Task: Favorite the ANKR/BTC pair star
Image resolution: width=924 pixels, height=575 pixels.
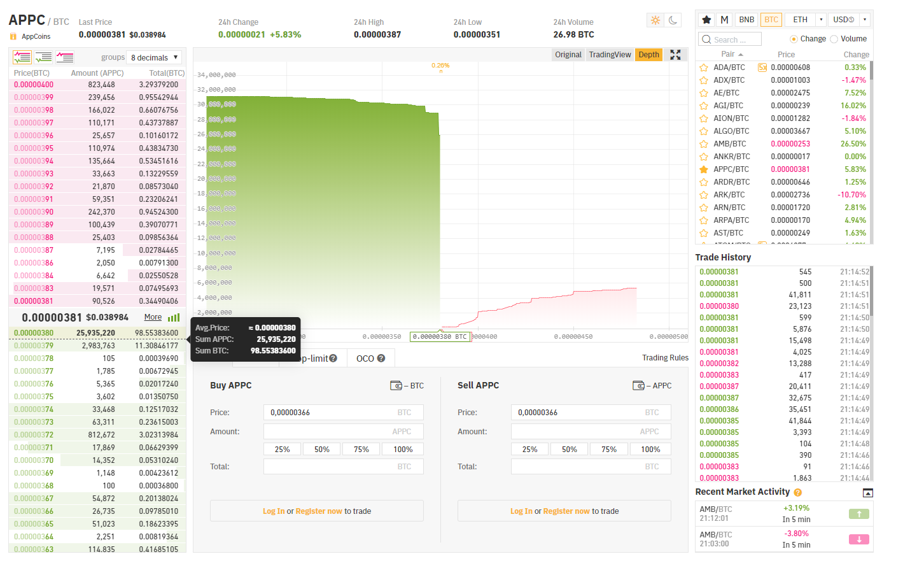Action: coord(704,157)
